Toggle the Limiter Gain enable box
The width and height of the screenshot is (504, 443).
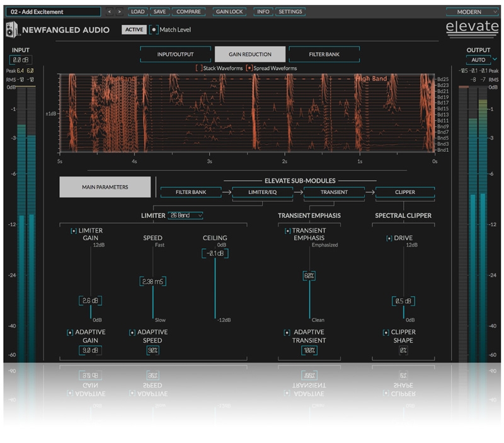click(x=74, y=231)
